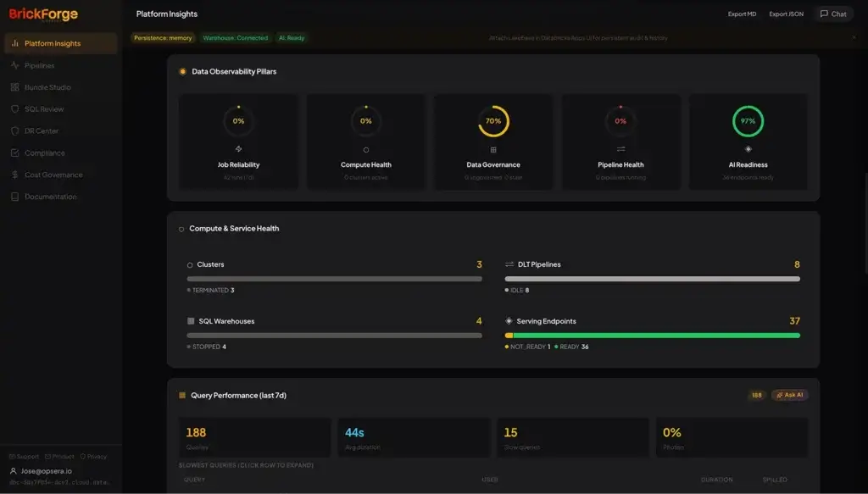Screen dimensions: 868x494
Task: Open the 15 Slow queries card
Action: click(x=573, y=437)
